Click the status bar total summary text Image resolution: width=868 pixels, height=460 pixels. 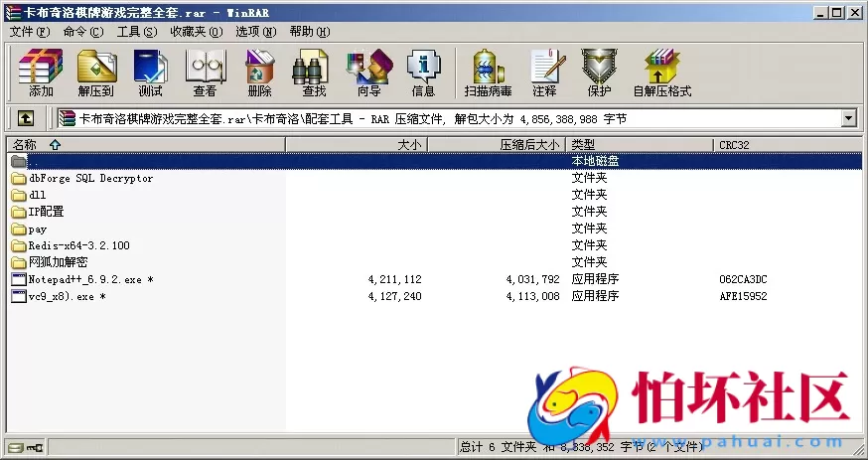(581, 446)
